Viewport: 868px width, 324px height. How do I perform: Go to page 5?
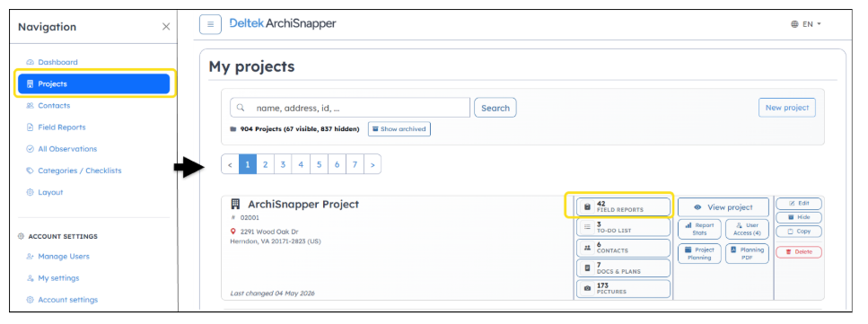(319, 164)
